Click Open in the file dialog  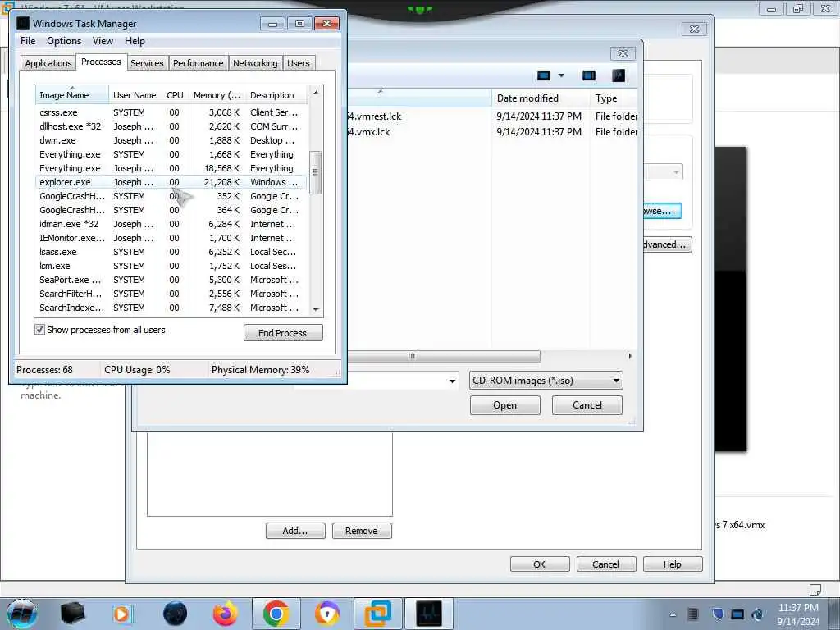(x=505, y=405)
